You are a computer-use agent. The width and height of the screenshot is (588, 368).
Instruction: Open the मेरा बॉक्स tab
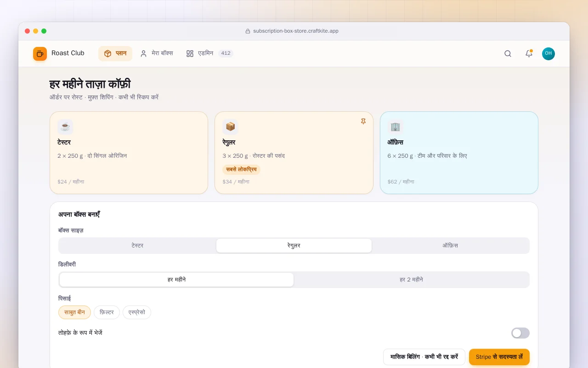(157, 53)
